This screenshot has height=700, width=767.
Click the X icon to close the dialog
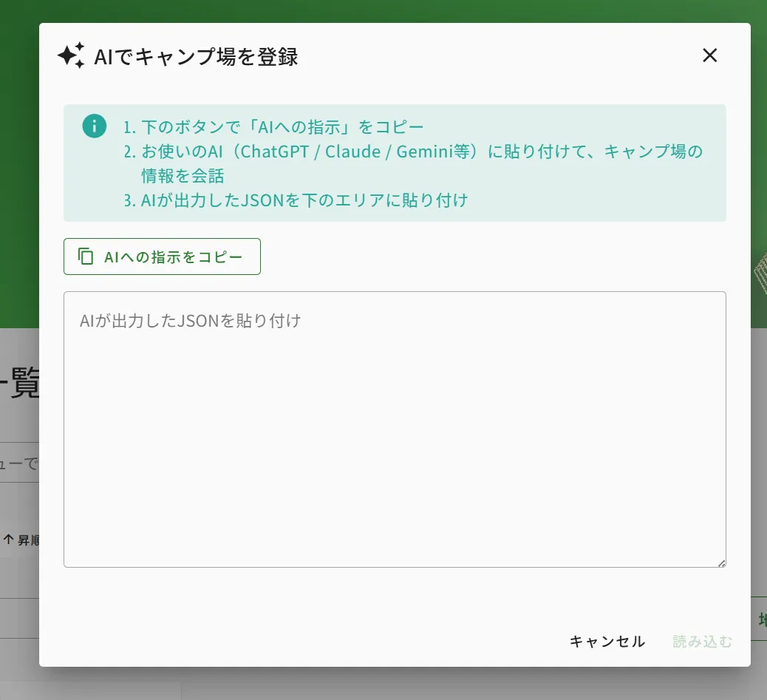(709, 55)
